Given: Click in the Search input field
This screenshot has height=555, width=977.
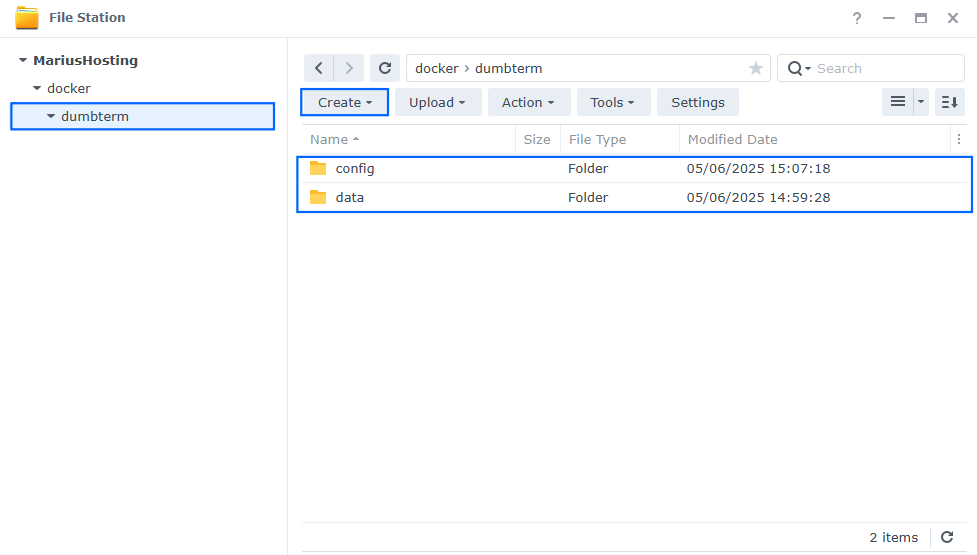Looking at the screenshot, I should [888, 68].
